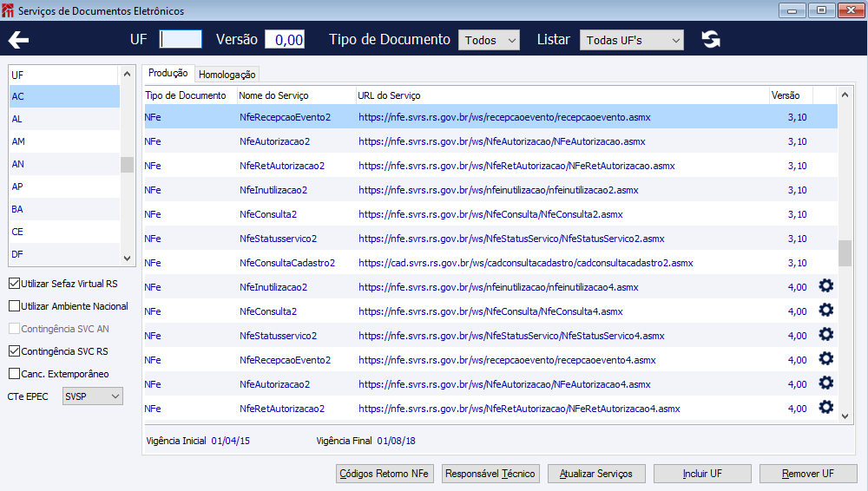868x491 pixels.
Task: Click the URL do Serviço column header
Action: (562, 95)
